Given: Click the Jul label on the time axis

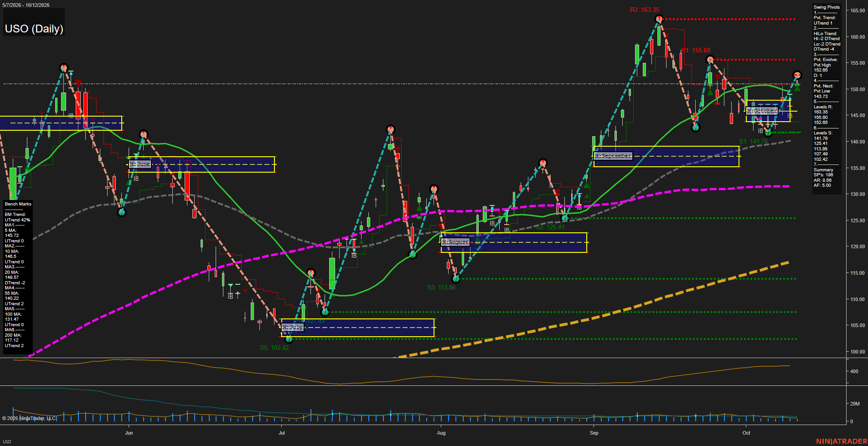Looking at the screenshot, I should click(x=282, y=433).
